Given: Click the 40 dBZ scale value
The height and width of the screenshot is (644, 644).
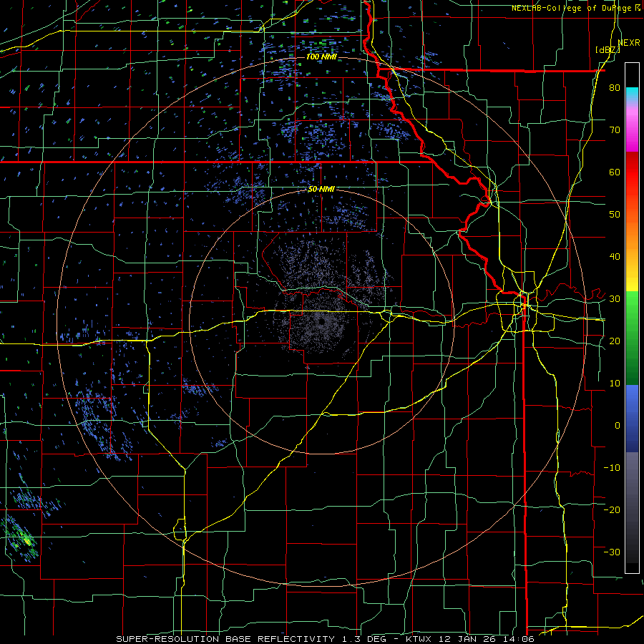Looking at the screenshot, I should tap(615, 257).
